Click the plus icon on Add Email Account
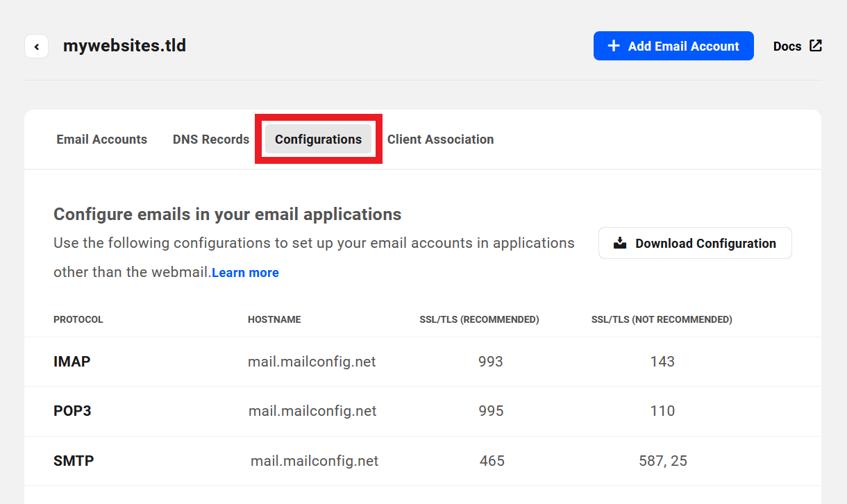The width and height of the screenshot is (847, 504). pyautogui.click(x=614, y=46)
